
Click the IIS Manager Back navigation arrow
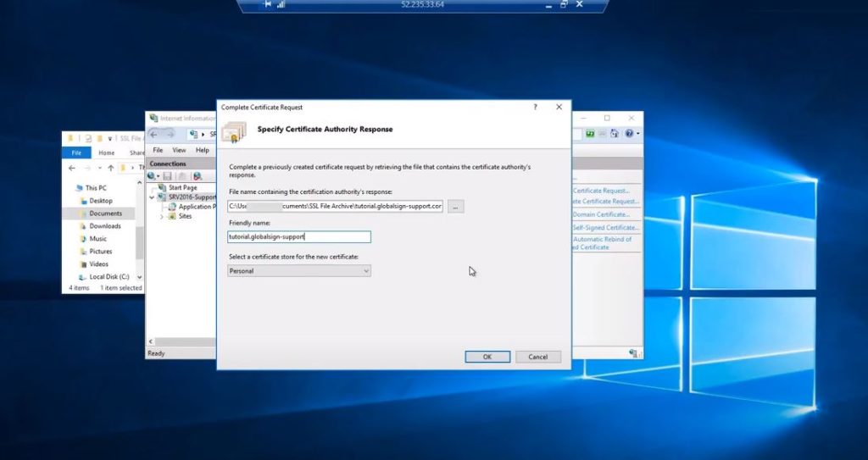click(154, 135)
